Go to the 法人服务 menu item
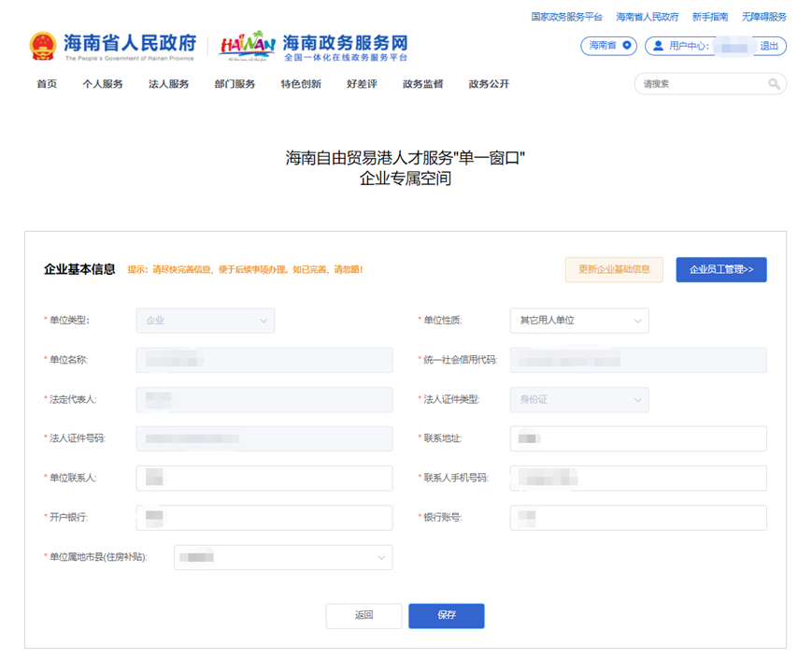Screen dimensions: 812x659 click(168, 84)
